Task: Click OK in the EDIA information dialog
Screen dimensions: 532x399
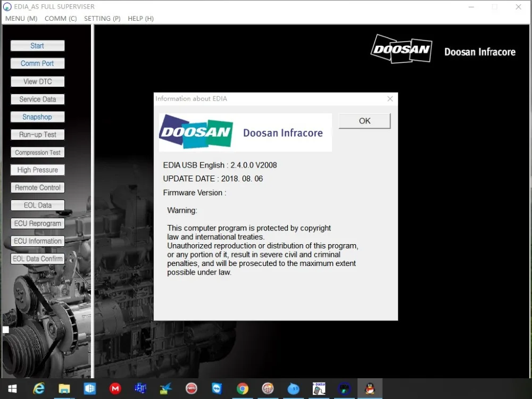Action: click(x=365, y=121)
